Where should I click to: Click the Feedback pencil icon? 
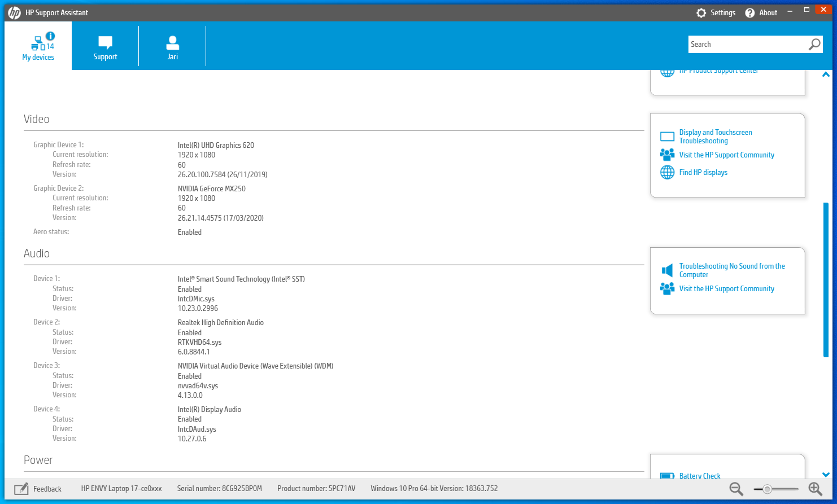pyautogui.click(x=21, y=489)
